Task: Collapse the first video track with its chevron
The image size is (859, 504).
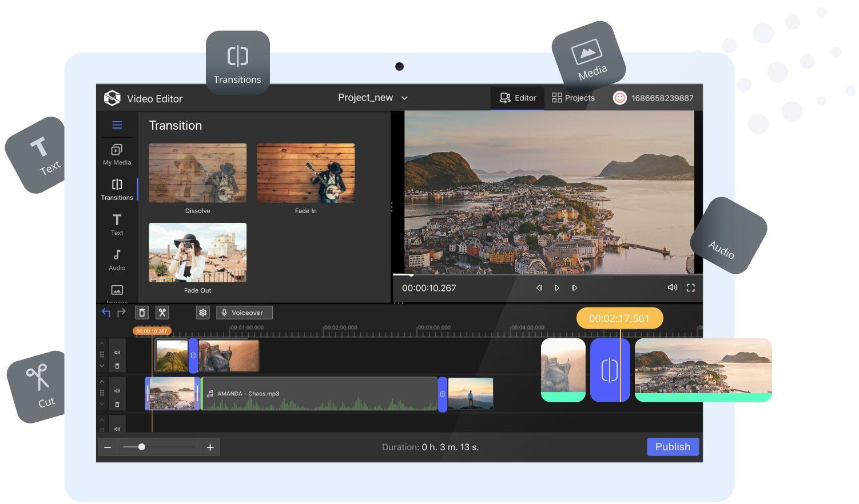Action: (102, 366)
